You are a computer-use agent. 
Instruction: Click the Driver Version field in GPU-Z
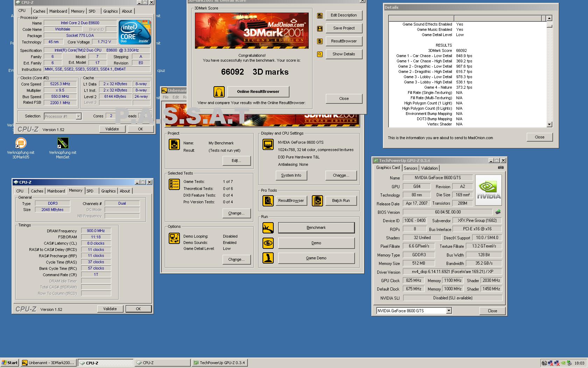pos(453,272)
